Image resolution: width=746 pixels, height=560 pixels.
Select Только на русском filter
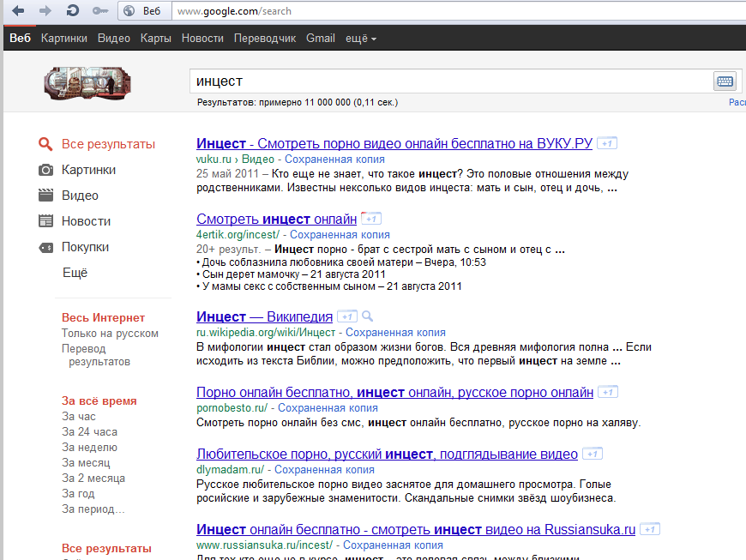point(110,333)
